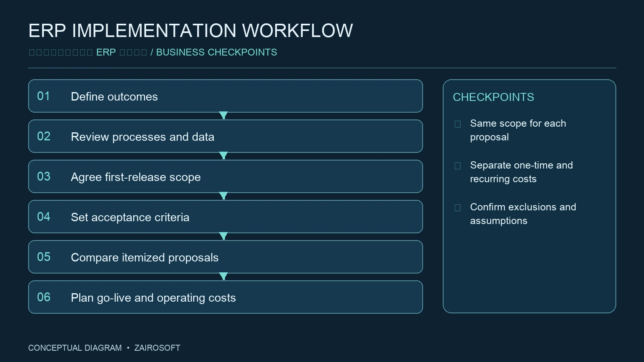Click the 'Agree first-release scope' step
This screenshot has width=644, height=362.
point(225,177)
